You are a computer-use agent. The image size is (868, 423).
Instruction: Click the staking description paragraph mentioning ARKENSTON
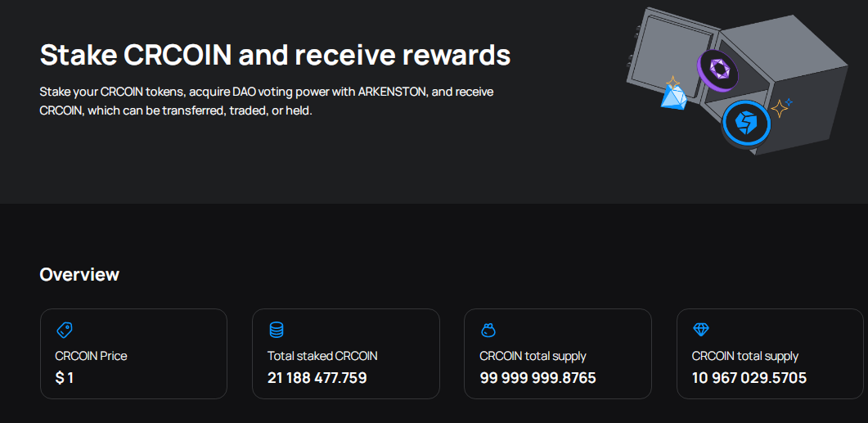(266, 101)
